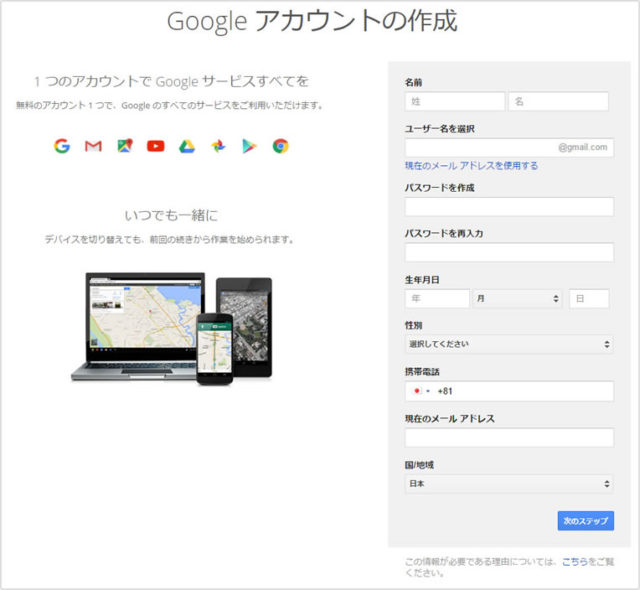Screen dimensions: 640x590
Task: Click the YouTube play icon
Action: tap(156, 146)
